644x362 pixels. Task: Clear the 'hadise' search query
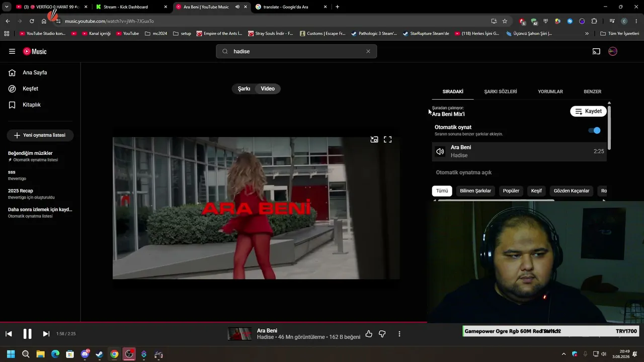click(368, 51)
